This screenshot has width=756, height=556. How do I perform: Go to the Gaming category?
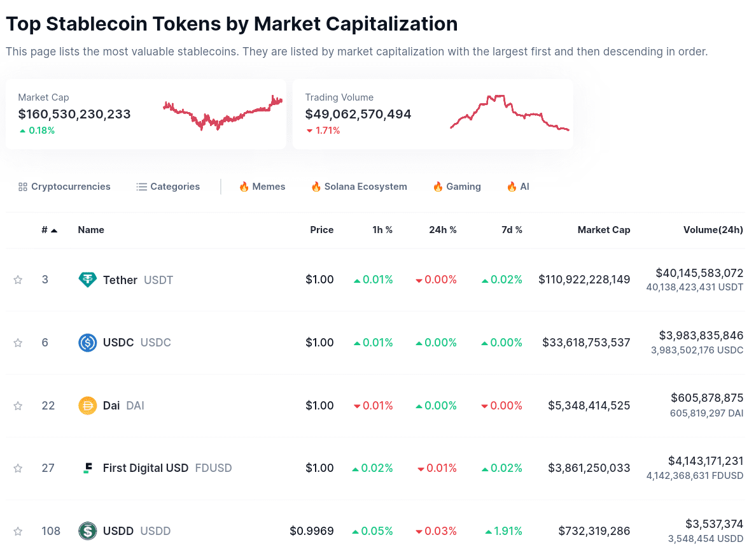pyautogui.click(x=457, y=187)
